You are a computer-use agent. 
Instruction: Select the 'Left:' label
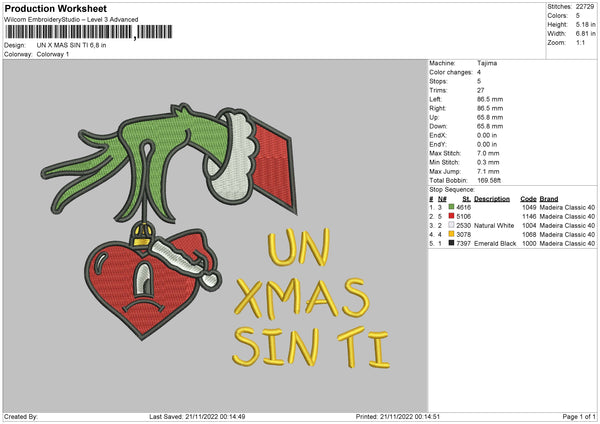(x=435, y=99)
